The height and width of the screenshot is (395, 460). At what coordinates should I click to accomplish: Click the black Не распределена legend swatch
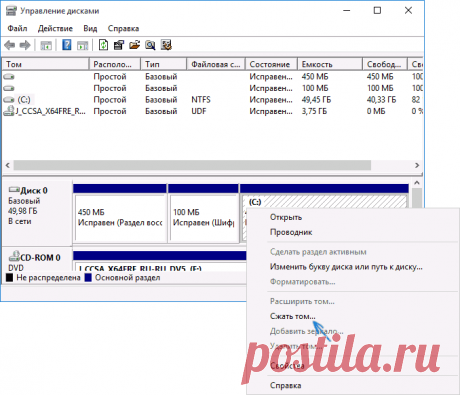click(9, 278)
